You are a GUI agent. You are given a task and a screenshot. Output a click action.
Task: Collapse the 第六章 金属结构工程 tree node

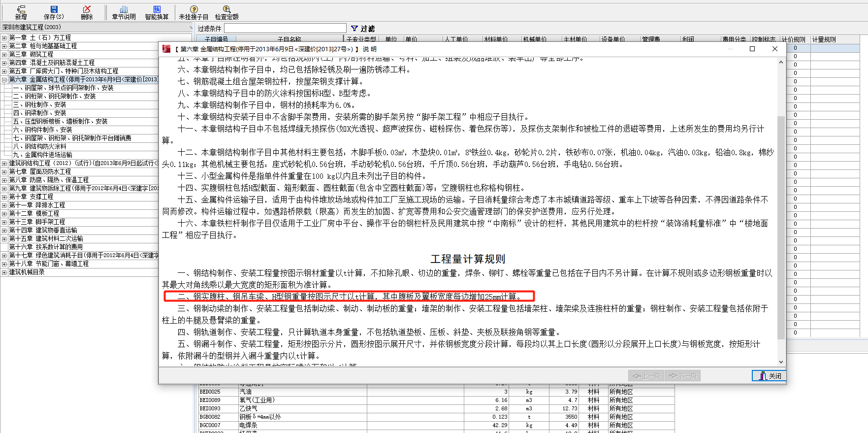point(4,80)
